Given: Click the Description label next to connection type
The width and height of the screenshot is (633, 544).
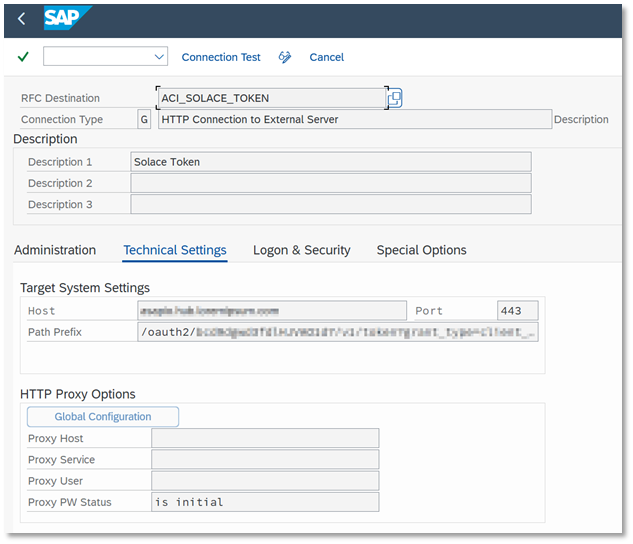Looking at the screenshot, I should (x=581, y=119).
